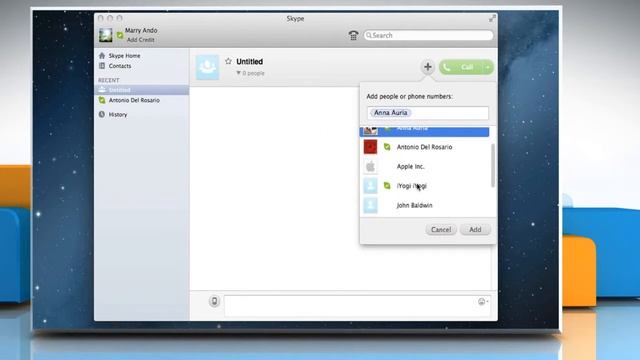Click the chat message input box

(x=358, y=306)
